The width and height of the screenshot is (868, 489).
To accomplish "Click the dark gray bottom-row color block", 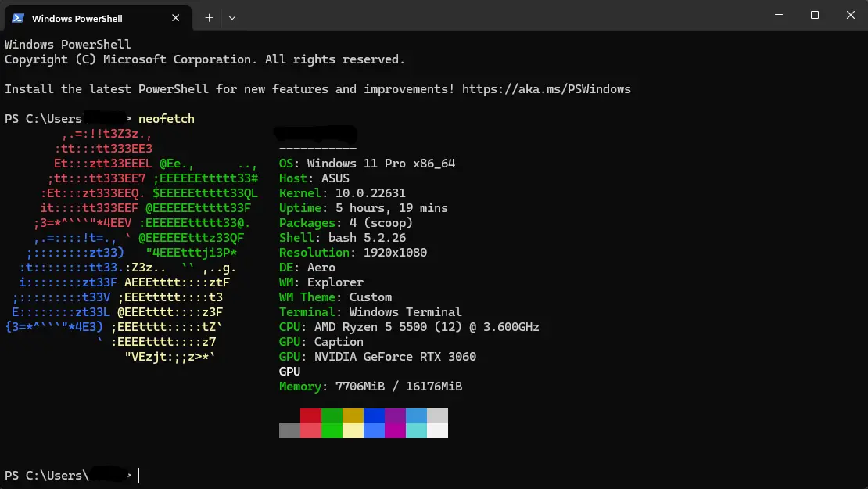I will coord(289,431).
